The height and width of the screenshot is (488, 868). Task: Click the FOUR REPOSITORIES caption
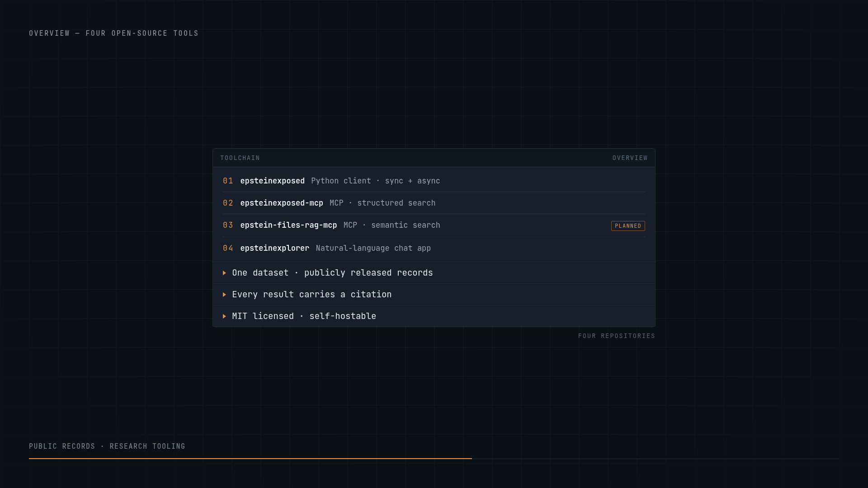pos(617,336)
